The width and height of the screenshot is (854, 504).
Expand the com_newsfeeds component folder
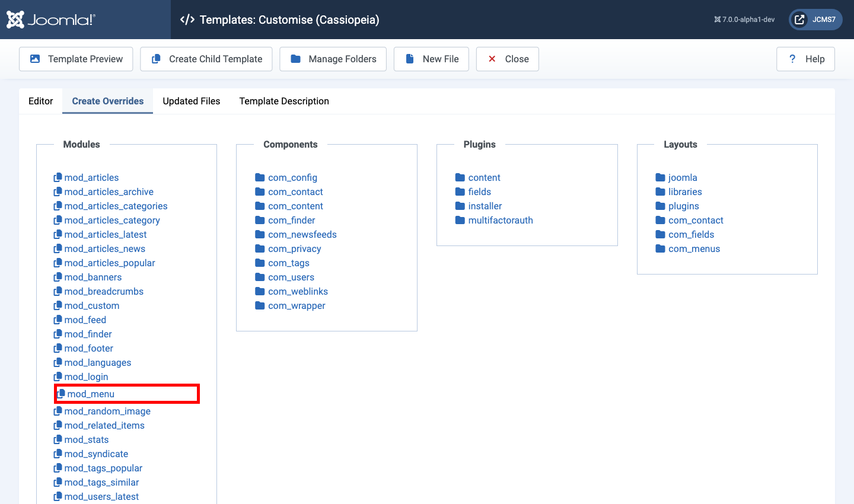[296, 234]
